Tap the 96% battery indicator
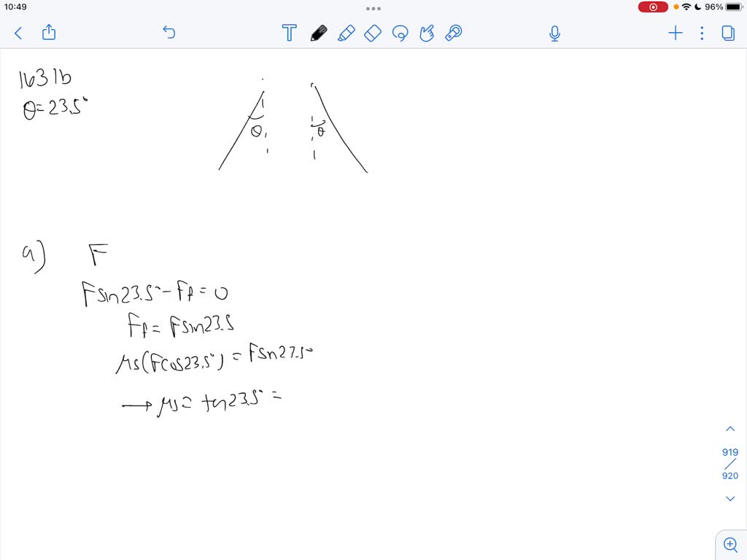Screen dimensions: 747x560 pyautogui.click(x=723, y=7)
